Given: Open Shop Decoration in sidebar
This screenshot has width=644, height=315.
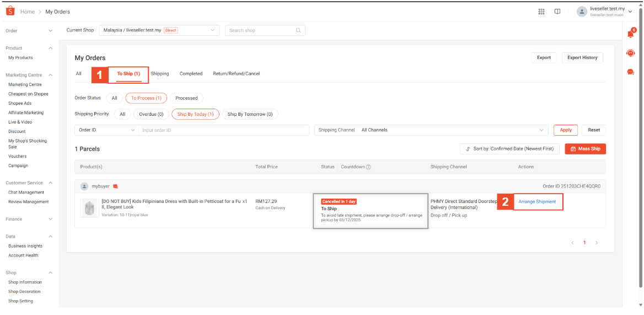Looking at the screenshot, I should [x=24, y=292].
